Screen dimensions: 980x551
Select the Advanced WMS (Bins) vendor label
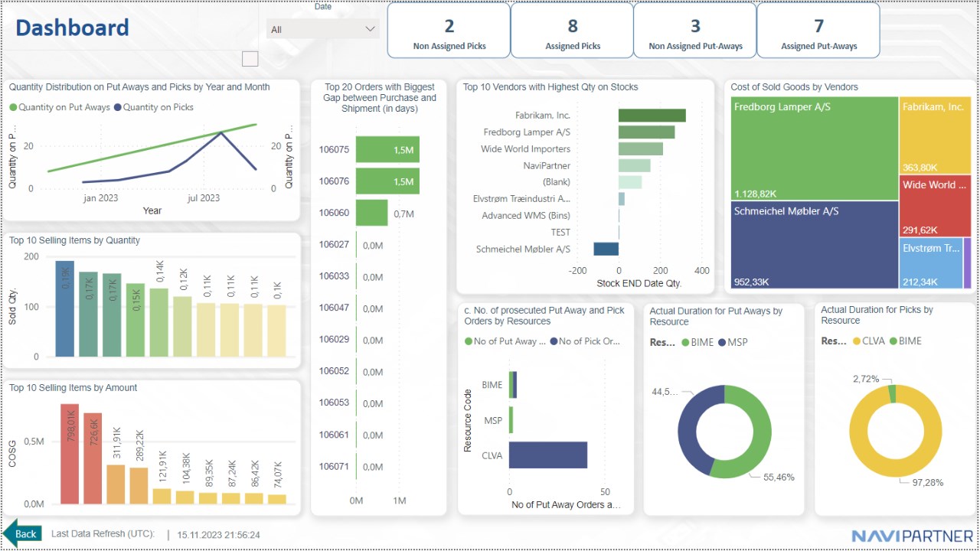pyautogui.click(x=526, y=216)
